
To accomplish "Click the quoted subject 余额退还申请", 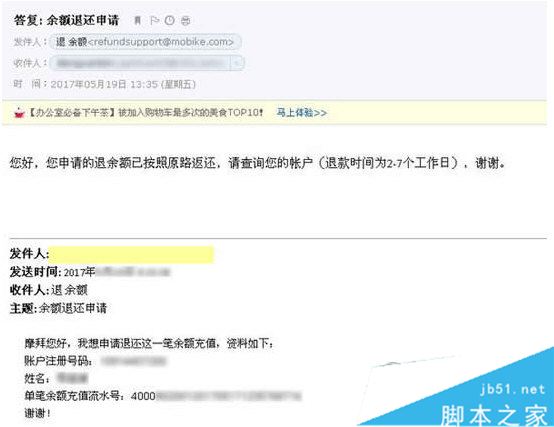I will click(73, 308).
